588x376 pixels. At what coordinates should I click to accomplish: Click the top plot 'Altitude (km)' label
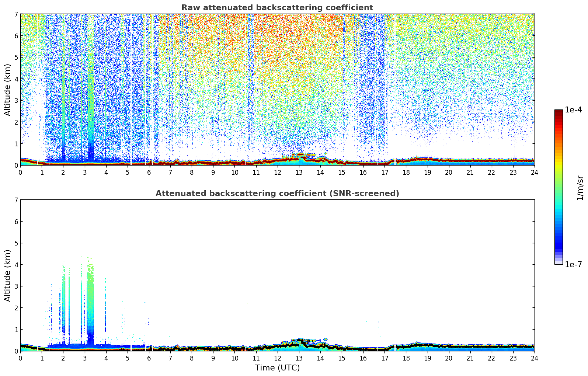pos(8,90)
